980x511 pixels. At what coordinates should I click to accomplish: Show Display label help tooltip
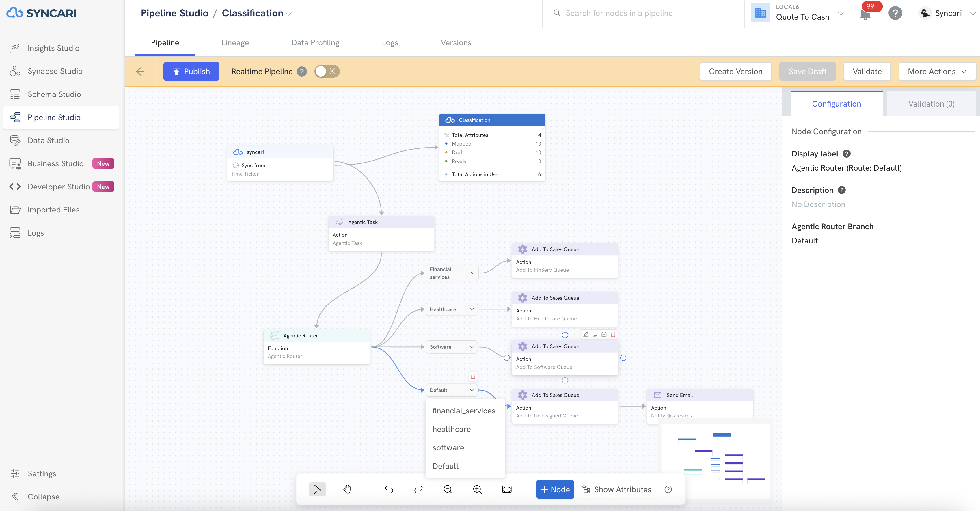(847, 154)
